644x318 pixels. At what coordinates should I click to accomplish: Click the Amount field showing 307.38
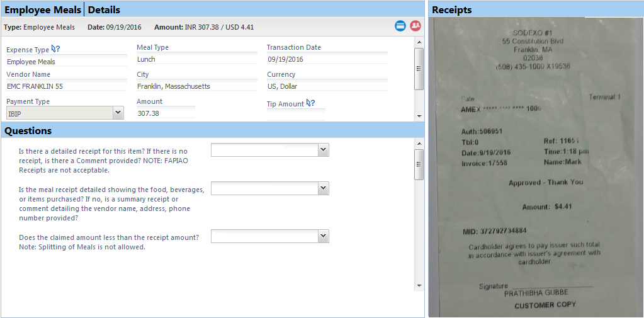coord(165,113)
